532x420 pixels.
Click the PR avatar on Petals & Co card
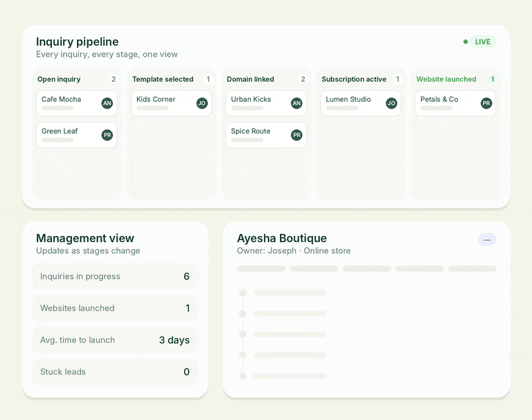point(486,103)
